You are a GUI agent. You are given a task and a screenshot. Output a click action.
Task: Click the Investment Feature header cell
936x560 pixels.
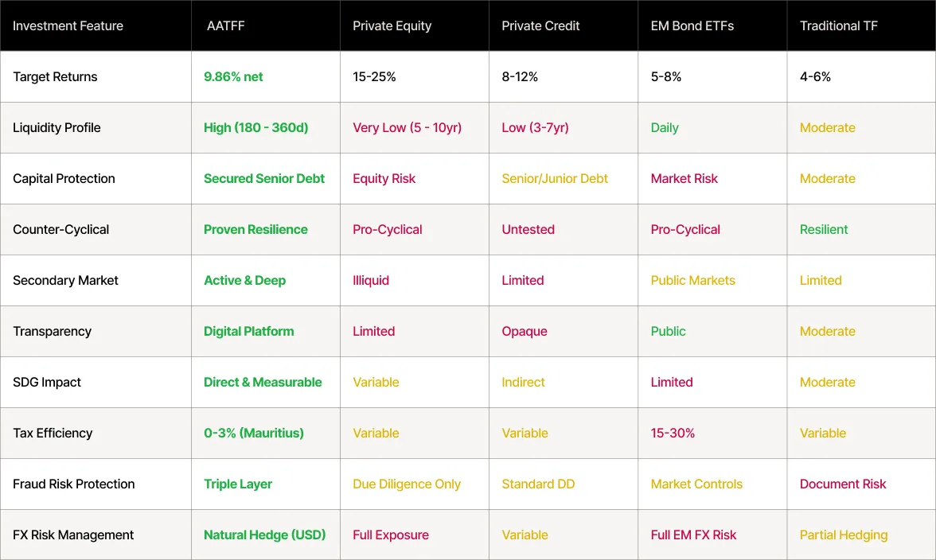(x=68, y=25)
